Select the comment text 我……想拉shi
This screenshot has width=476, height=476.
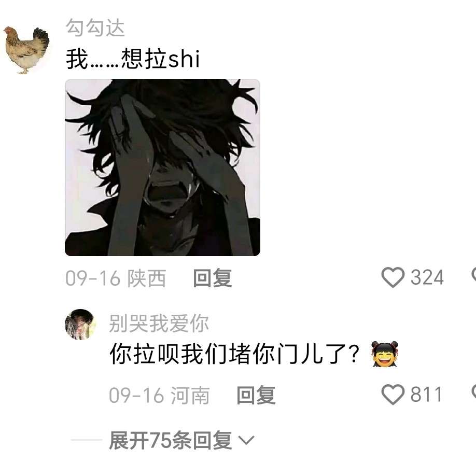[x=133, y=59]
